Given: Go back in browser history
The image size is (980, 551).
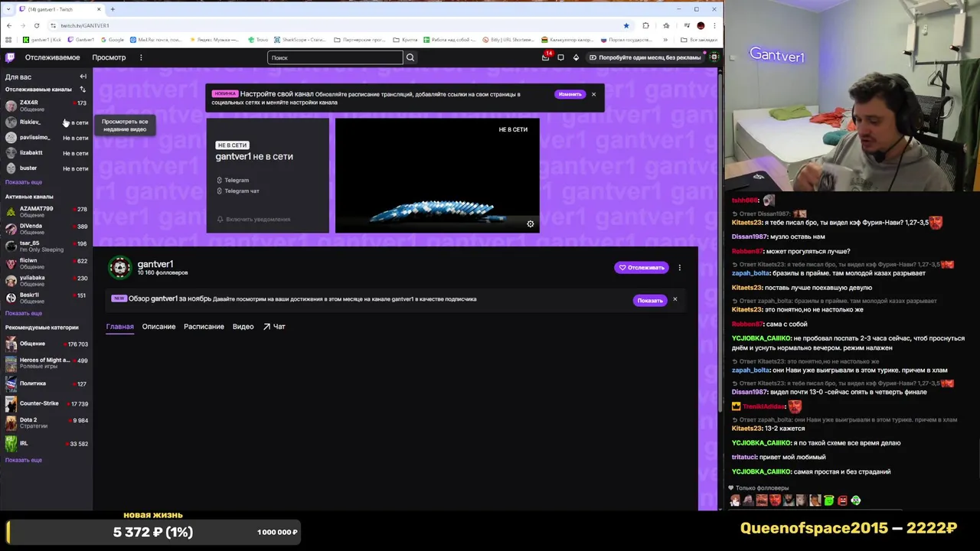Looking at the screenshot, I should tap(8, 25).
